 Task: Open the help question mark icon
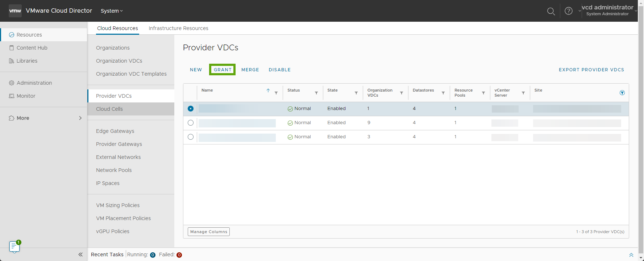tap(569, 11)
